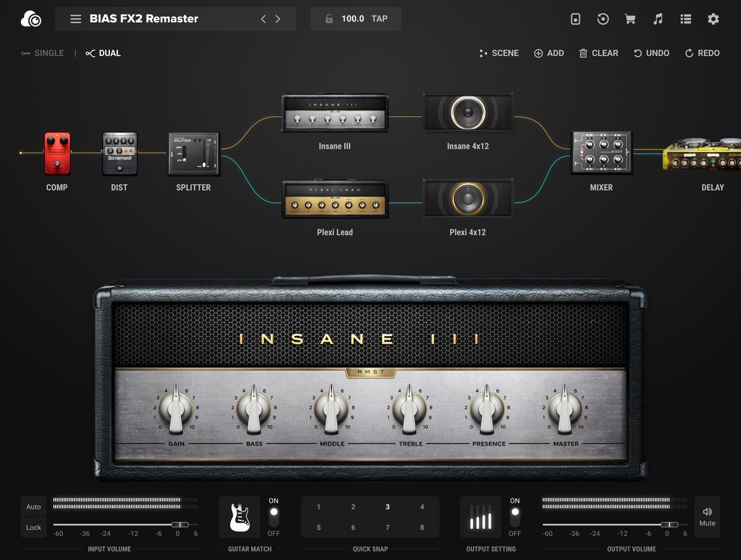Toggle the Output Setting ON/OFF switch
The image size is (741, 560).
click(x=515, y=517)
